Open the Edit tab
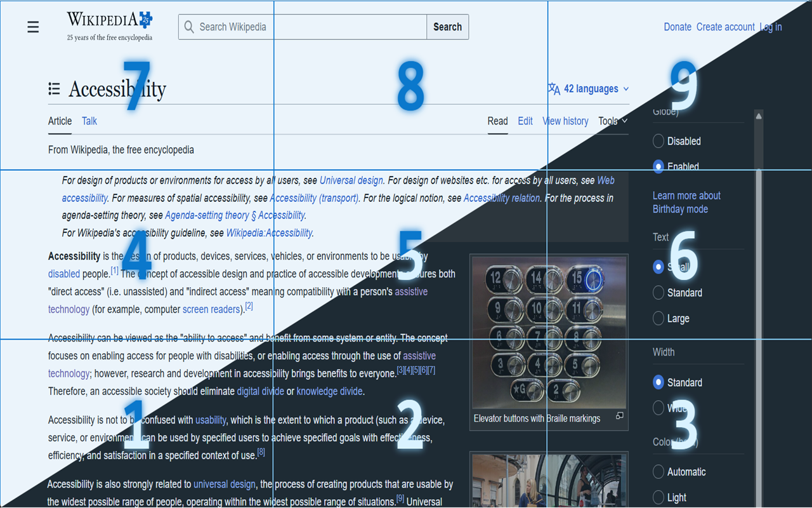This screenshot has height=508, width=812. click(525, 121)
